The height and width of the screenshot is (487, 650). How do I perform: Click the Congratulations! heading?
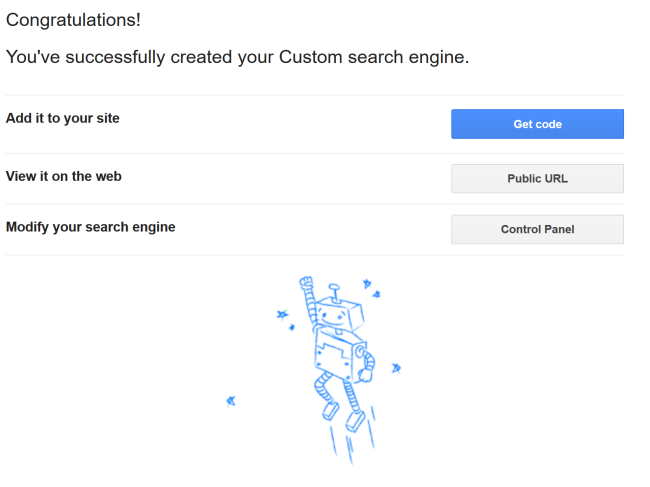[73, 20]
